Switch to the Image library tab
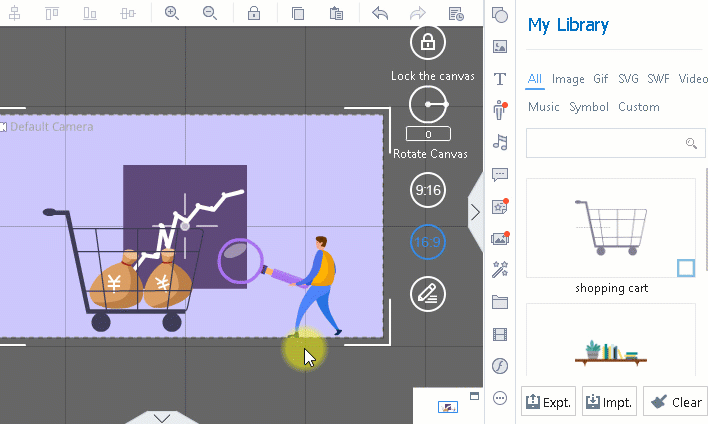The image size is (708, 424). 568,79
